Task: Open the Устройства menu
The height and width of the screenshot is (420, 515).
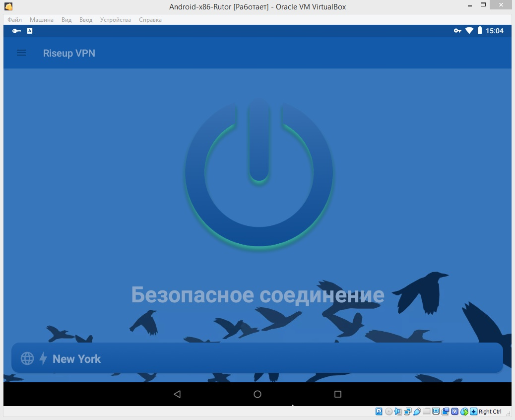Action: click(x=116, y=20)
